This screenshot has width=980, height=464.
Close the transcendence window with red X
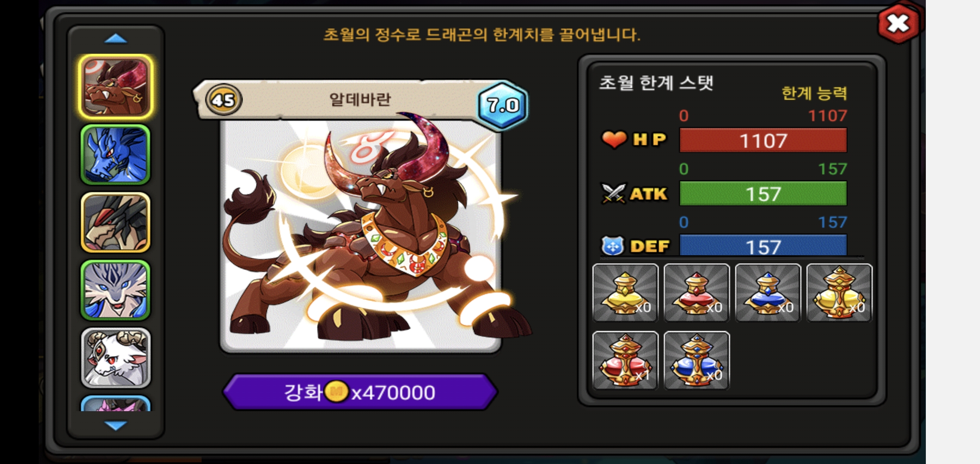tap(898, 23)
